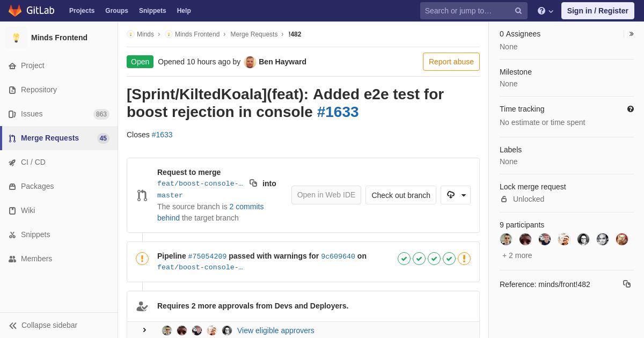
Task: Click the Report abuse button
Action: pyautogui.click(x=451, y=62)
